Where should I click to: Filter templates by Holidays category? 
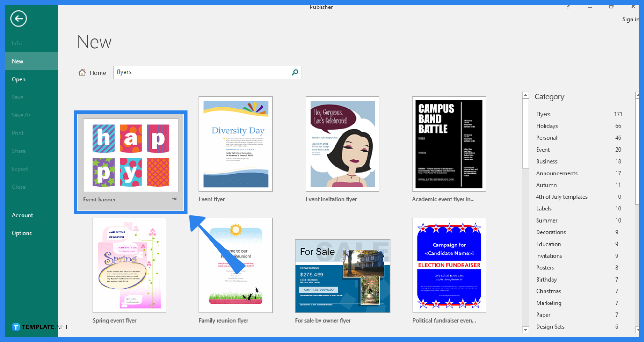click(x=547, y=126)
